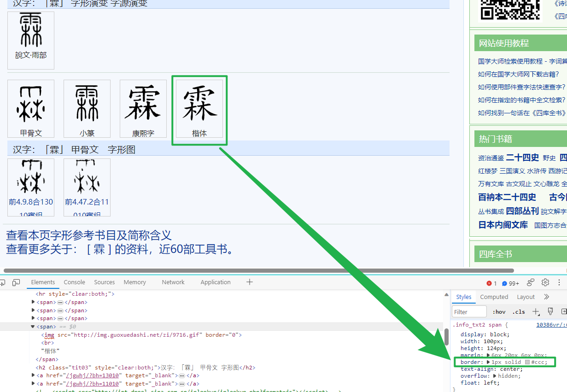Click the 前4.47.2合11 oracle bone thumbnail
Image resolution: width=567 pixels, height=392 pixels.
pyautogui.click(x=87, y=187)
